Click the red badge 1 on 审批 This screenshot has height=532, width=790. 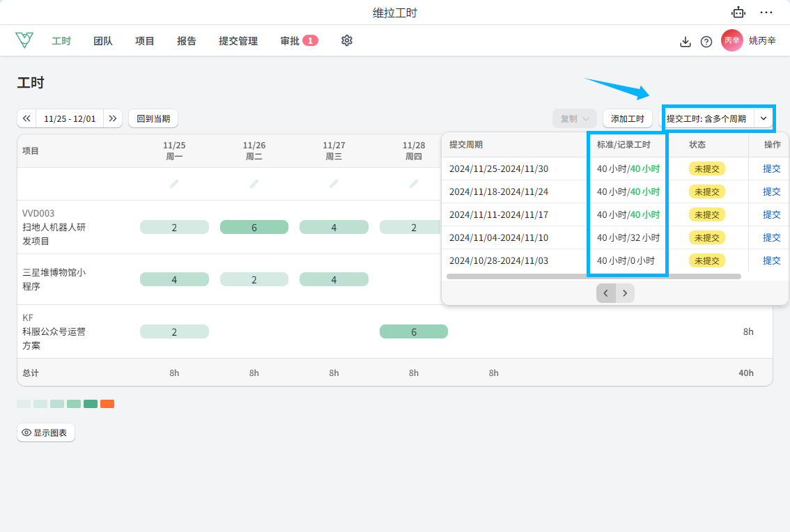tap(311, 40)
